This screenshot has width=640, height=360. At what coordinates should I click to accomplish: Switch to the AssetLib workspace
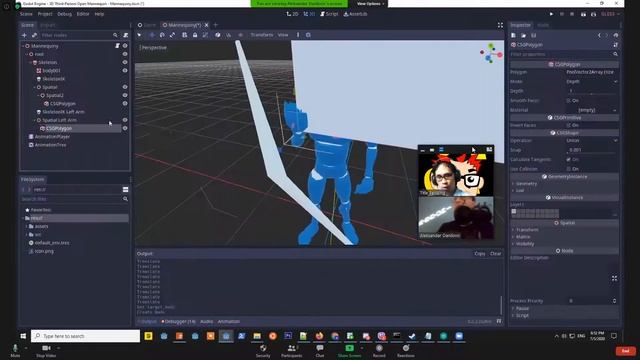(x=355, y=14)
